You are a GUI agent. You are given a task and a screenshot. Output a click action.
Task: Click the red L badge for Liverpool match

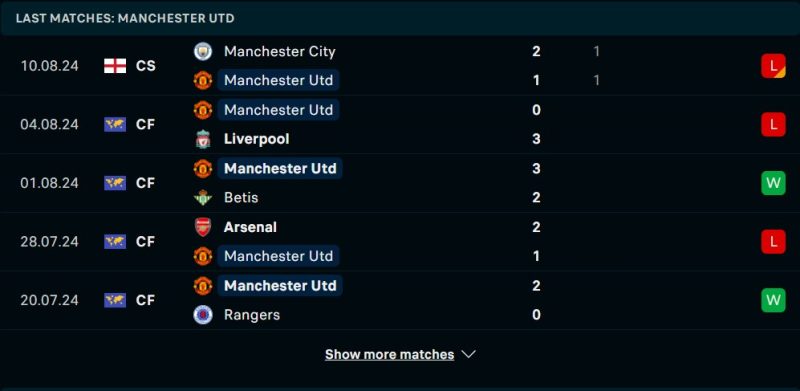coord(773,125)
